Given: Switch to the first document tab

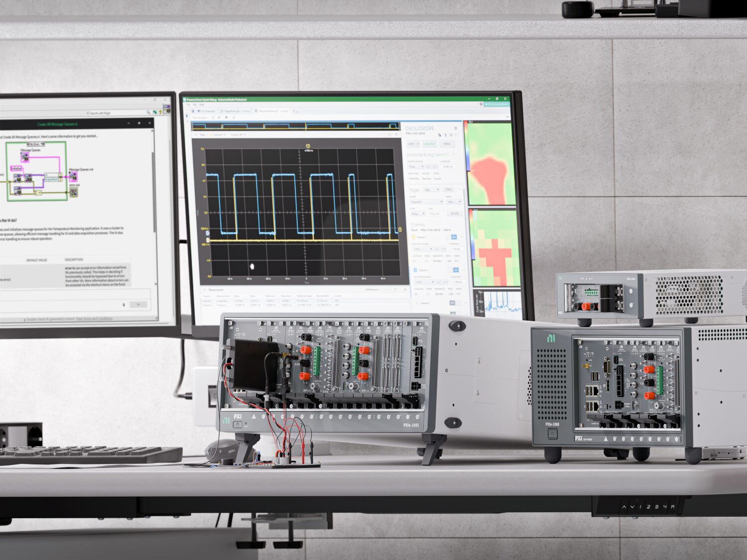Looking at the screenshot, I should point(206,111).
